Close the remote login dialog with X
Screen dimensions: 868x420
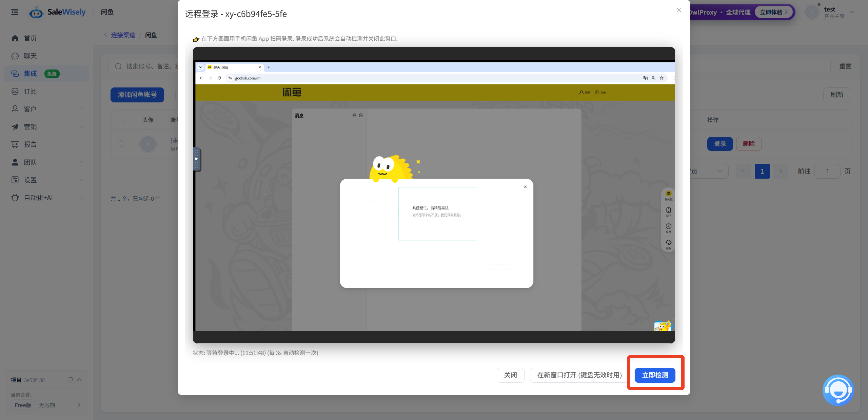pyautogui.click(x=679, y=10)
